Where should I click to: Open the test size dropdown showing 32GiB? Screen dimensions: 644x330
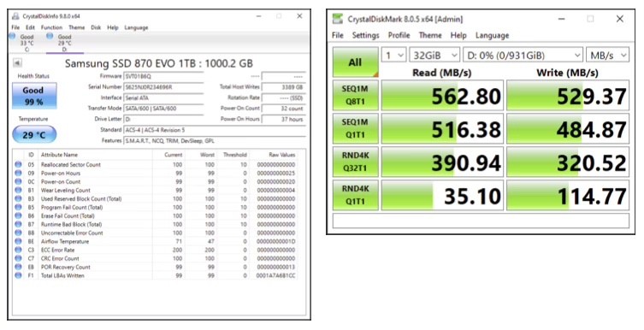point(434,55)
